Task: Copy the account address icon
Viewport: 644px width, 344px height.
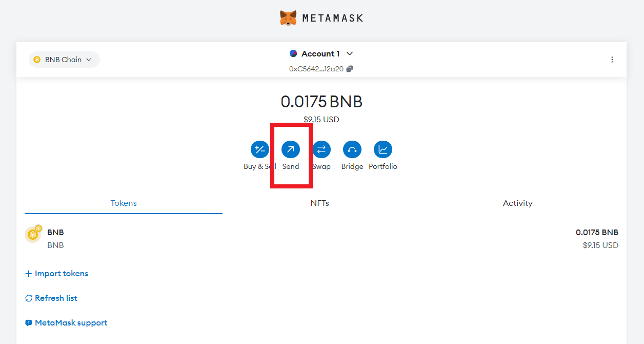Action: click(x=350, y=69)
